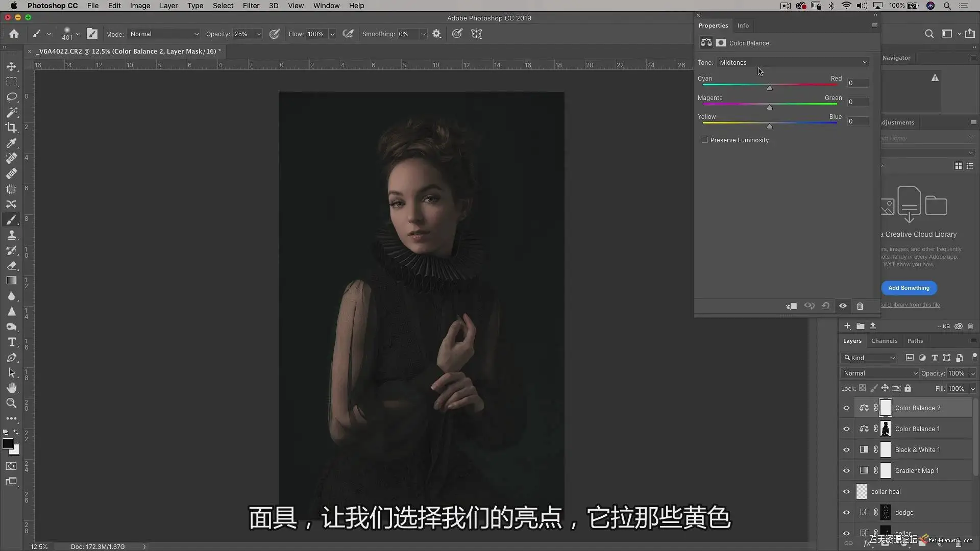Select the Lasso tool
Screen dimensions: 980x551
(11, 97)
